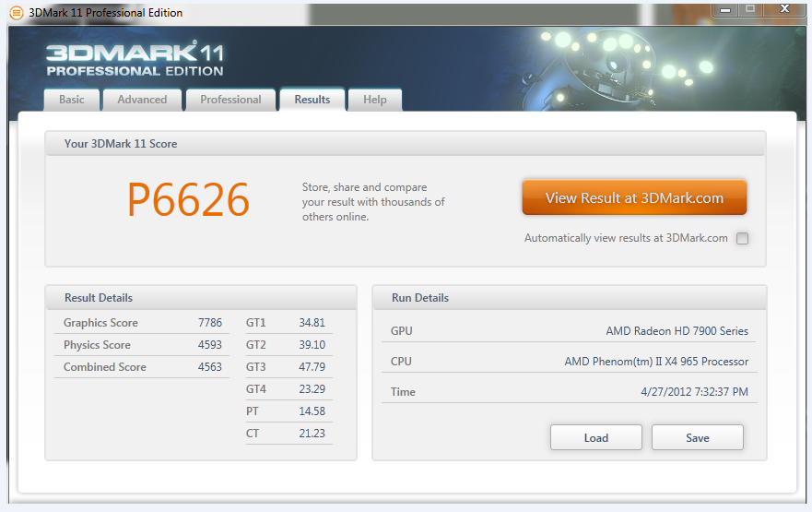812x512 pixels.
Task: Click the Time label in Run Details
Action: (403, 392)
